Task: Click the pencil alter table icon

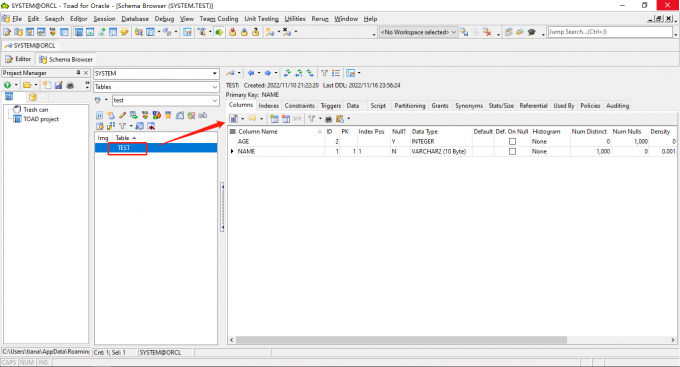Action: tap(122, 115)
